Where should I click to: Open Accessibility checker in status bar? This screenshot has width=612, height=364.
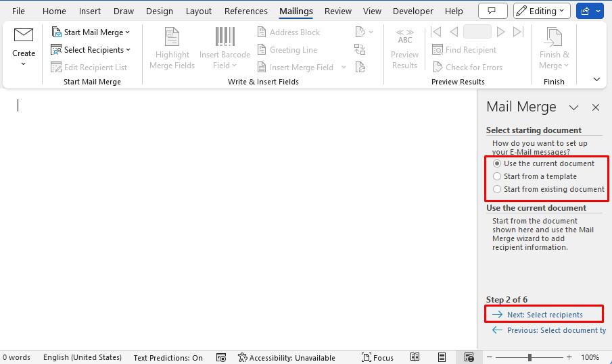(287, 357)
